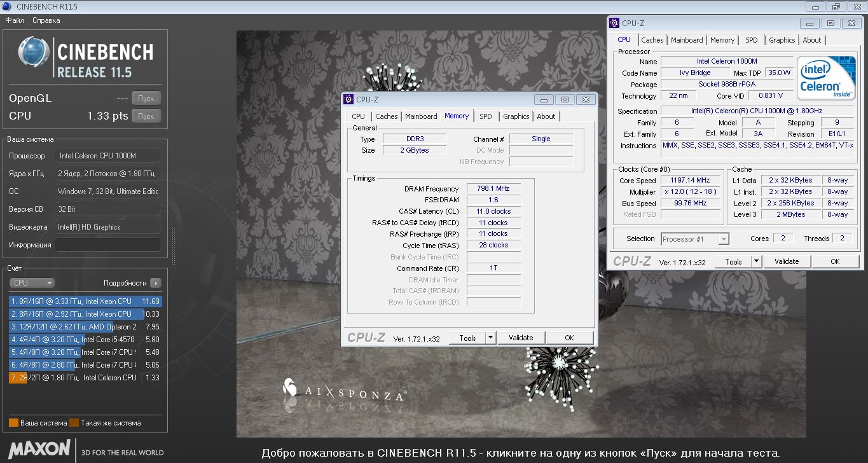Click Validate in Memory CPU-Z window

point(521,338)
